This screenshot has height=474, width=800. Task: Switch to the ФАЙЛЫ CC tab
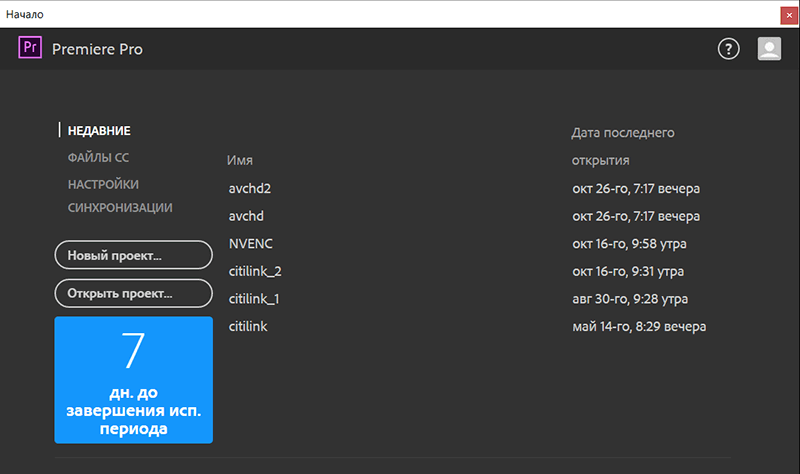click(x=98, y=158)
